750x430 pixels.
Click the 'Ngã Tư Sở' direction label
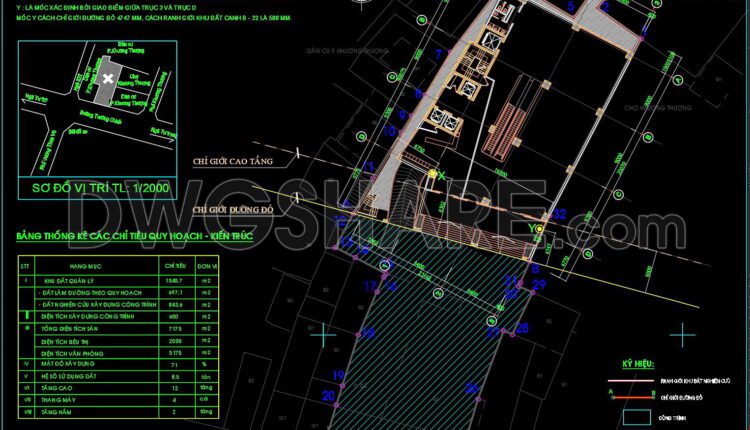coord(36,98)
